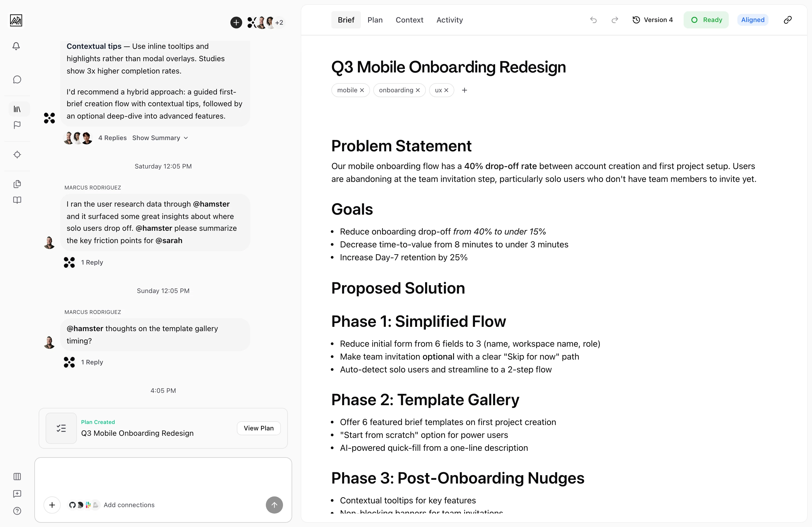Viewport: 812px width, 527px height.
Task: Select the chat bubble icon in the sidebar
Action: point(17,79)
